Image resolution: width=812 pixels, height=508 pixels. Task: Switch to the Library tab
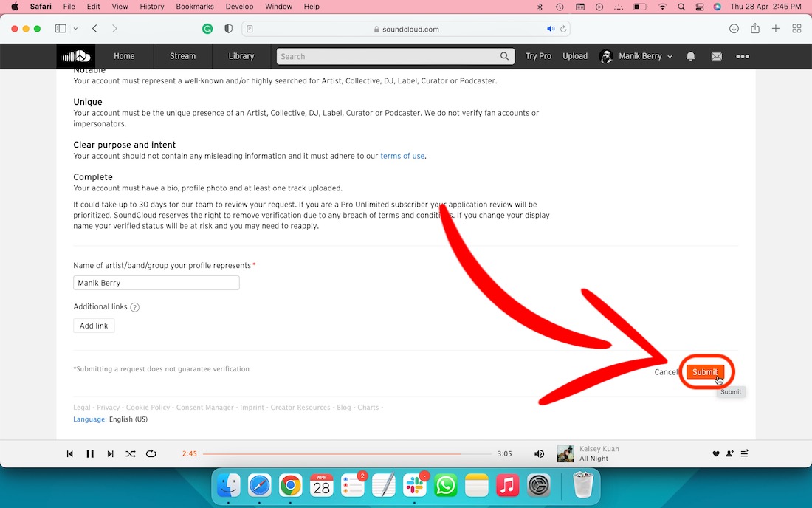point(241,56)
